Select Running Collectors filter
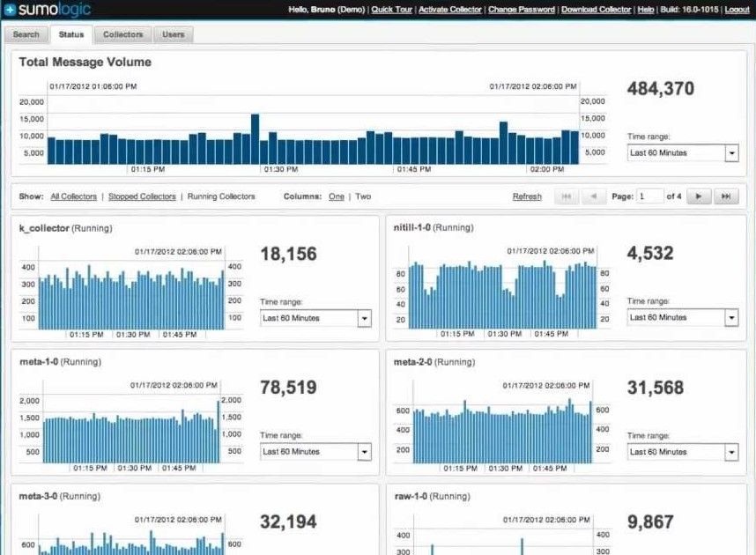This screenshot has height=555, width=756. tap(221, 196)
